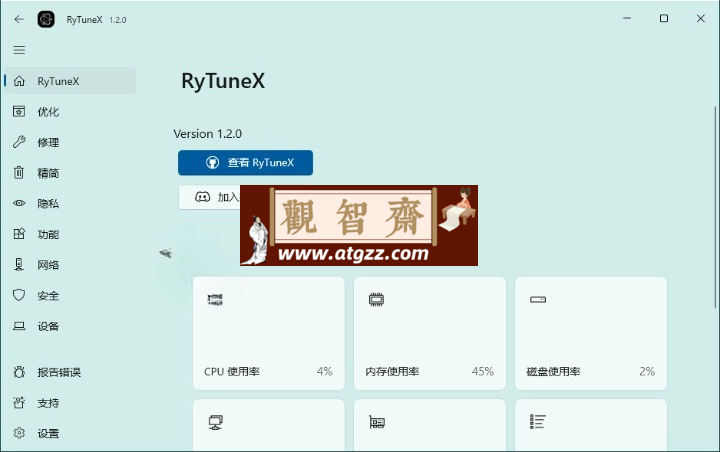Toggle the hamburger navigation menu
The height and width of the screenshot is (452, 720).
pos(19,50)
